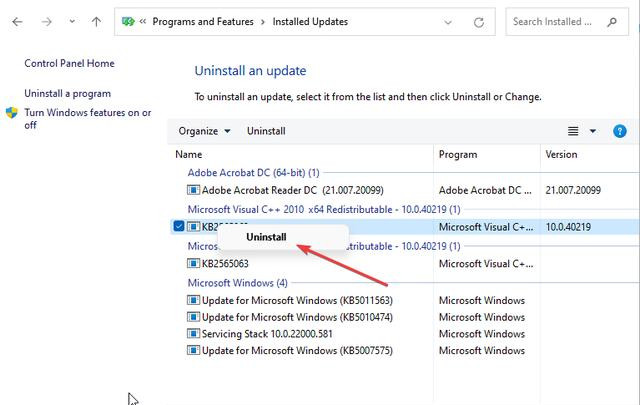Click the 10.0.40219 version cell

[x=568, y=227]
